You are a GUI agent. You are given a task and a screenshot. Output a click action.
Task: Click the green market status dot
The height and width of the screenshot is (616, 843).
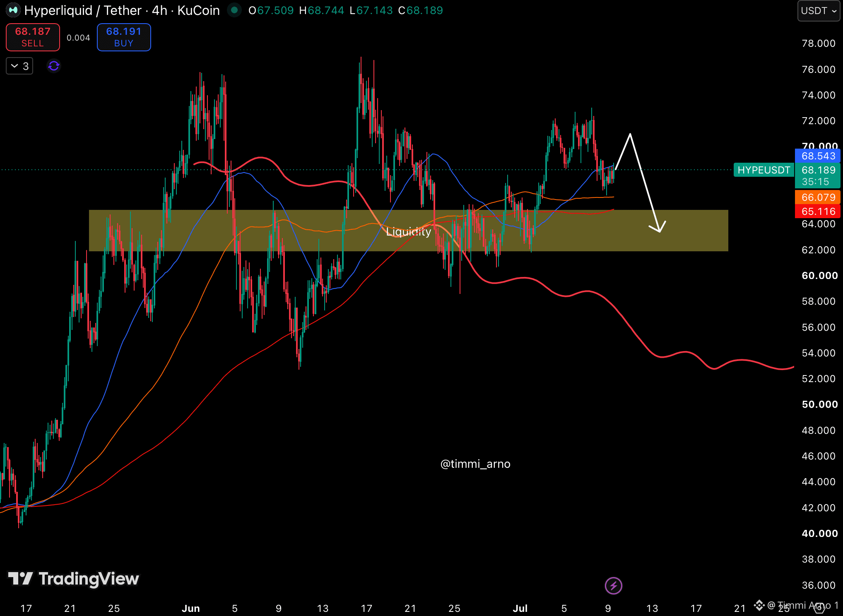point(234,10)
